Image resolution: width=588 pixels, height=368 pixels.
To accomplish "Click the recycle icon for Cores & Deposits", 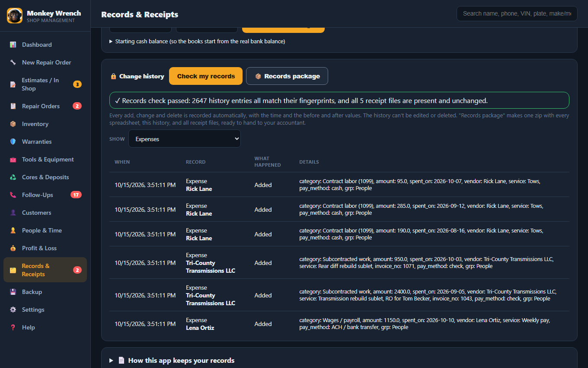I will coord(13,177).
